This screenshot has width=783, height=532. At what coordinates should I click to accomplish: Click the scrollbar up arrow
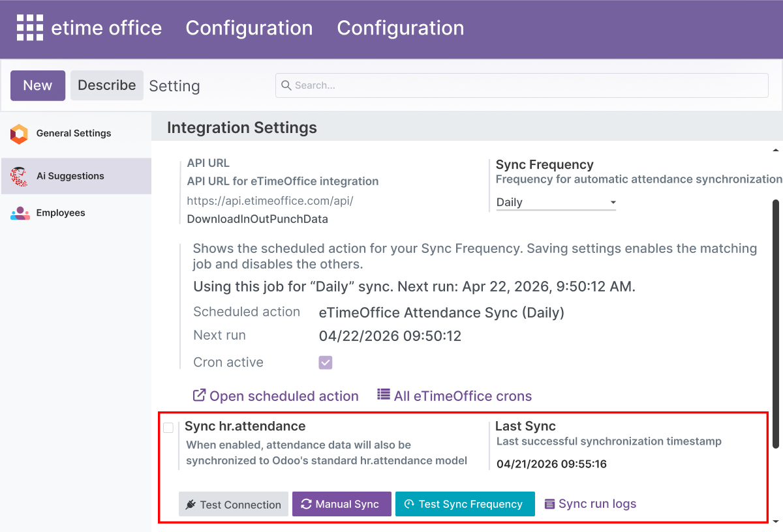pyautogui.click(x=776, y=151)
